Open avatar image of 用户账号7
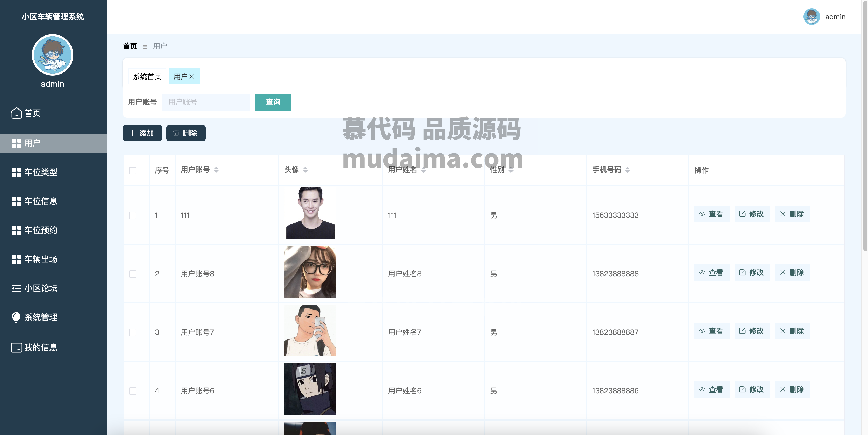This screenshot has width=868, height=435. (x=310, y=330)
